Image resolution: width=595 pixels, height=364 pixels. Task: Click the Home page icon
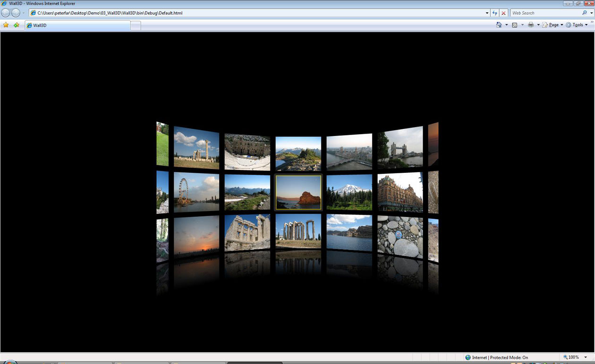(499, 25)
